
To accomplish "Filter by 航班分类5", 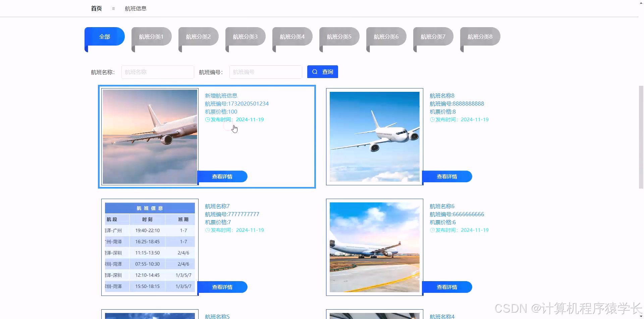I will (x=339, y=37).
